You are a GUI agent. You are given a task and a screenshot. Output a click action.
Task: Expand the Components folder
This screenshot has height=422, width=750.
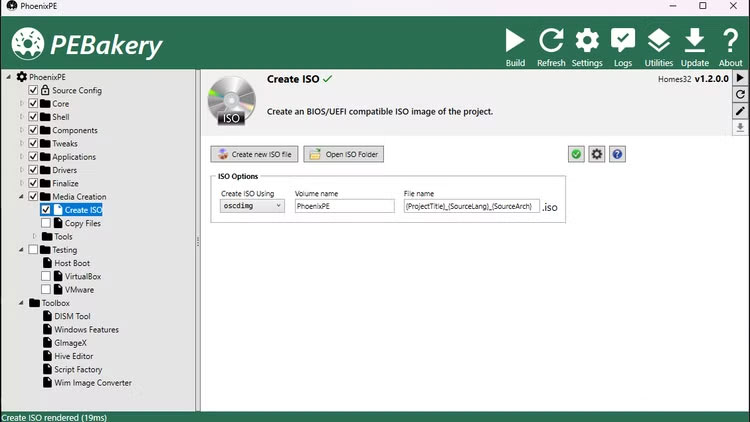point(22,130)
